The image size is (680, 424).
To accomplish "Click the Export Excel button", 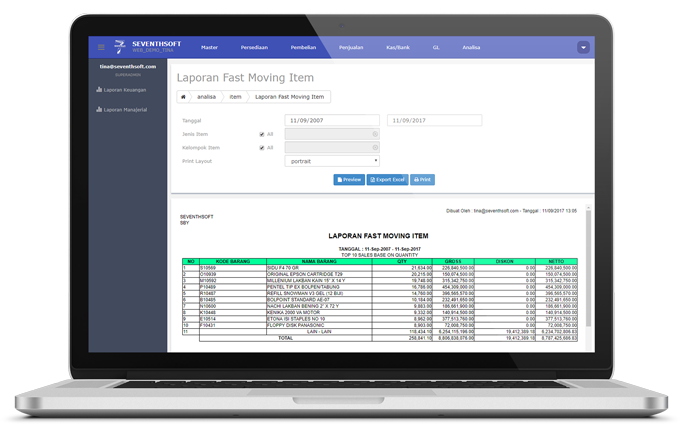I will pos(386,180).
